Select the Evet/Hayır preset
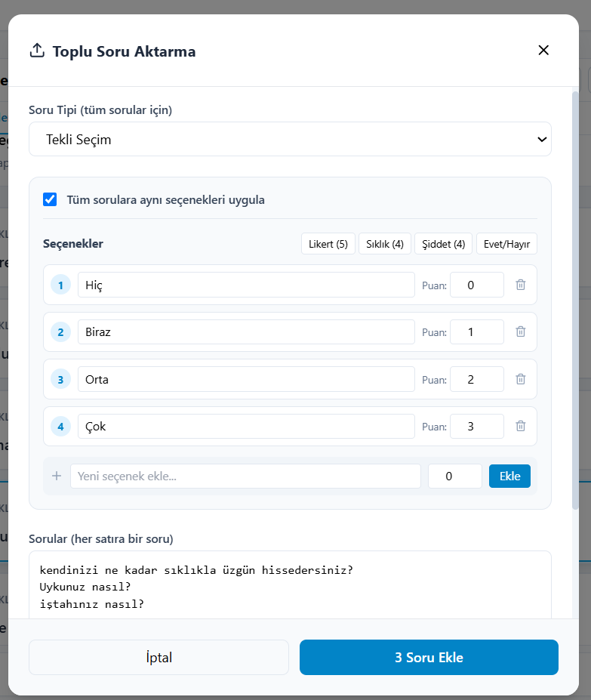This screenshot has height=700, width=591. coord(506,244)
